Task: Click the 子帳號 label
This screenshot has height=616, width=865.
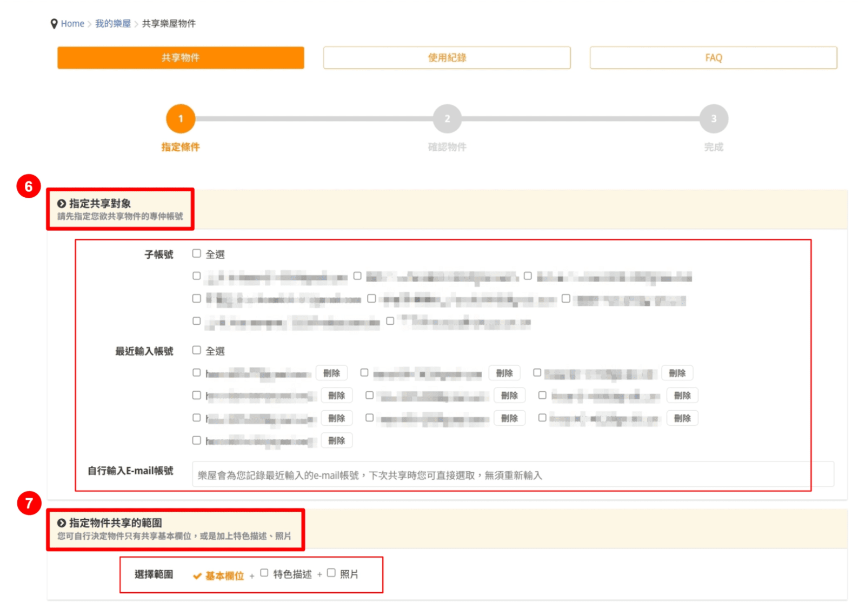Action: click(159, 255)
